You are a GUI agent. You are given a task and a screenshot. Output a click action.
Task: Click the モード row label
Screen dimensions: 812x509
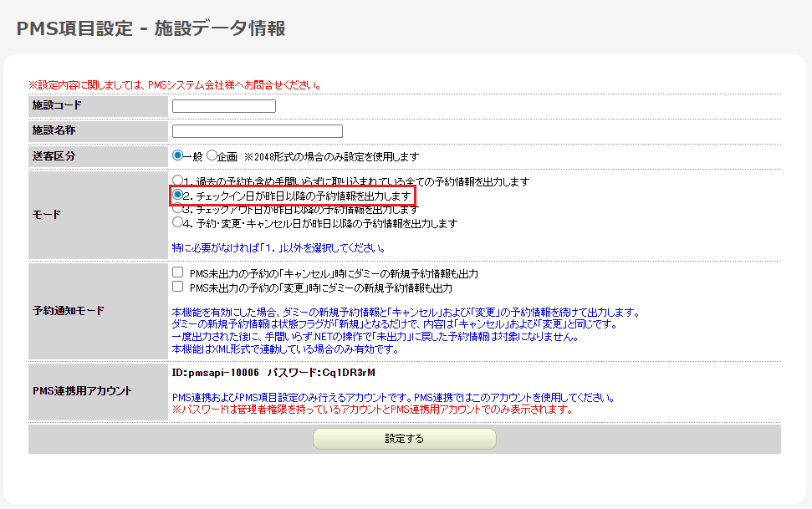tap(47, 215)
